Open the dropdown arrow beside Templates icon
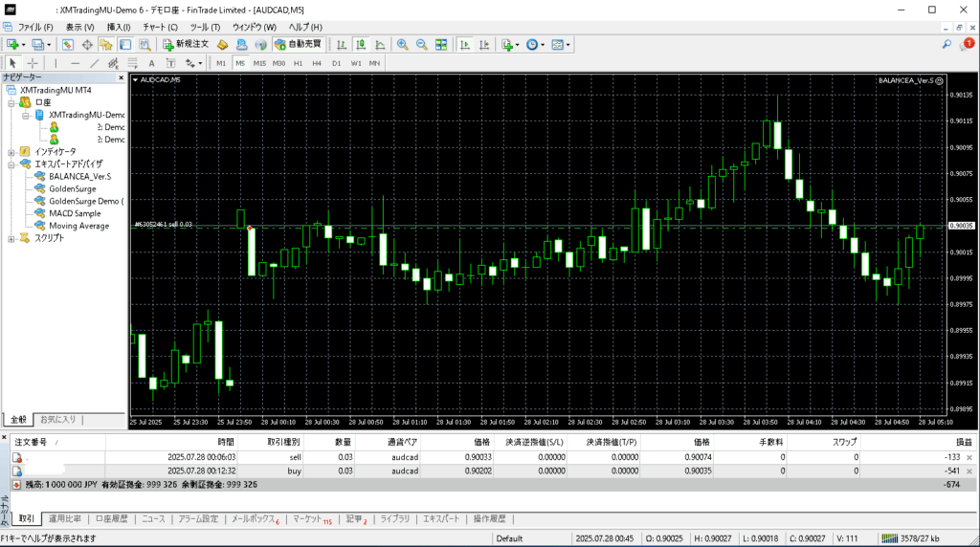Screen dimensions: 980x547 point(568,44)
